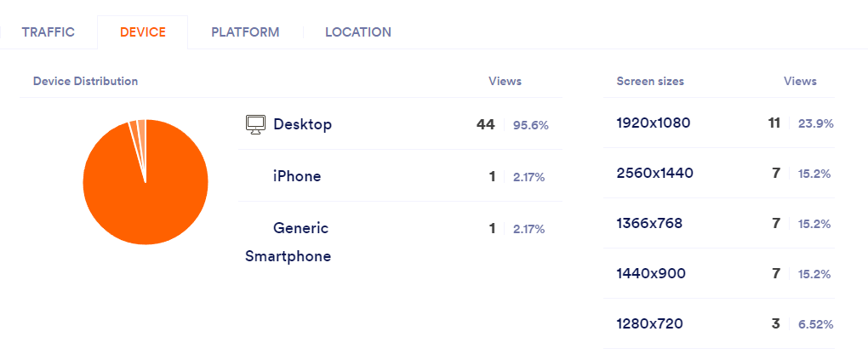
Task: Switch to the Traffic tab
Action: (48, 32)
